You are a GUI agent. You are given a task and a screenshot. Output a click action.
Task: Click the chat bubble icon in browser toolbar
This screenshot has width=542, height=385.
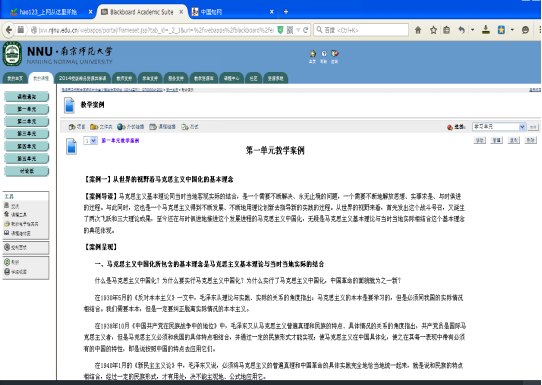coord(525,30)
